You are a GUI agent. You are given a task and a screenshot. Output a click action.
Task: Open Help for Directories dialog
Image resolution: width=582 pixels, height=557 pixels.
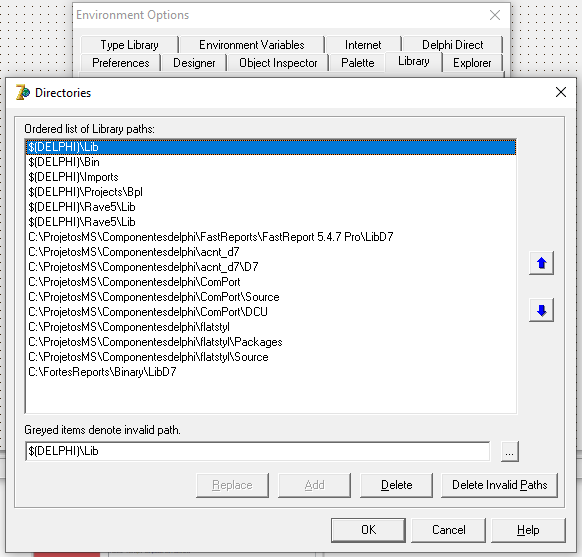[x=529, y=530]
